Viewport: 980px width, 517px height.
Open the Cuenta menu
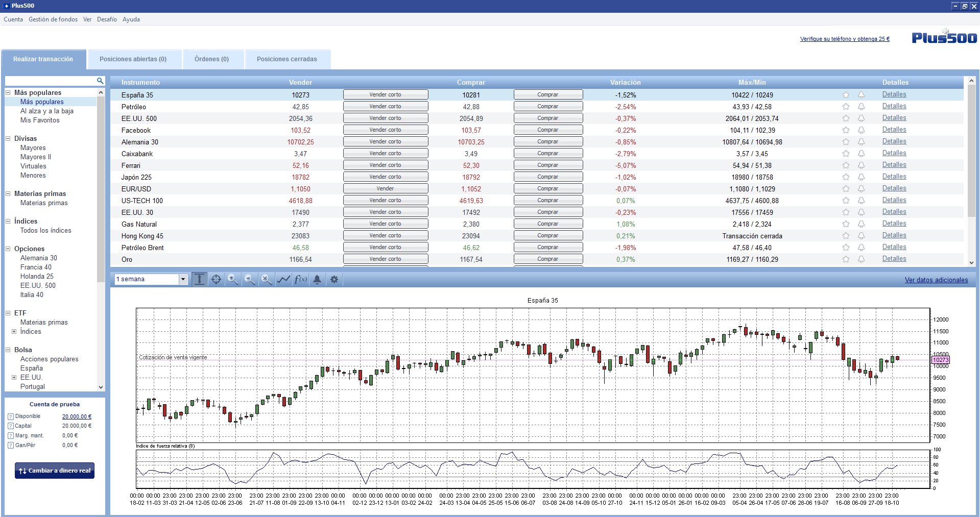(13, 19)
